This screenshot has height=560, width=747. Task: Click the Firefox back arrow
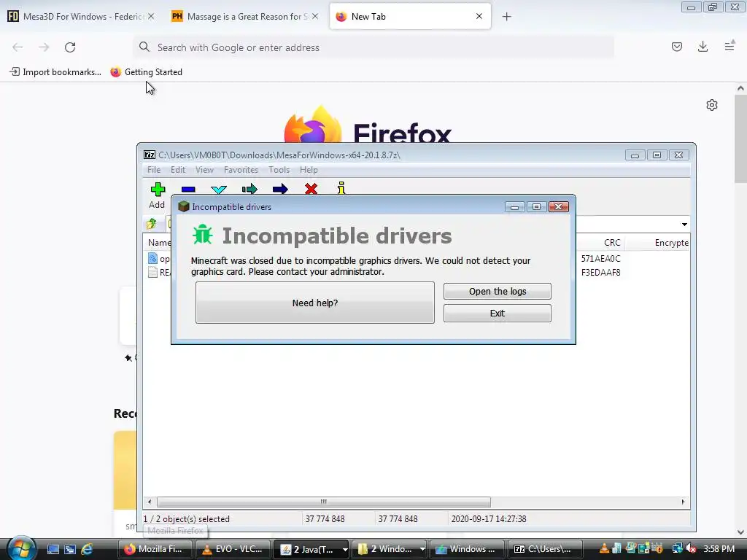tap(18, 47)
